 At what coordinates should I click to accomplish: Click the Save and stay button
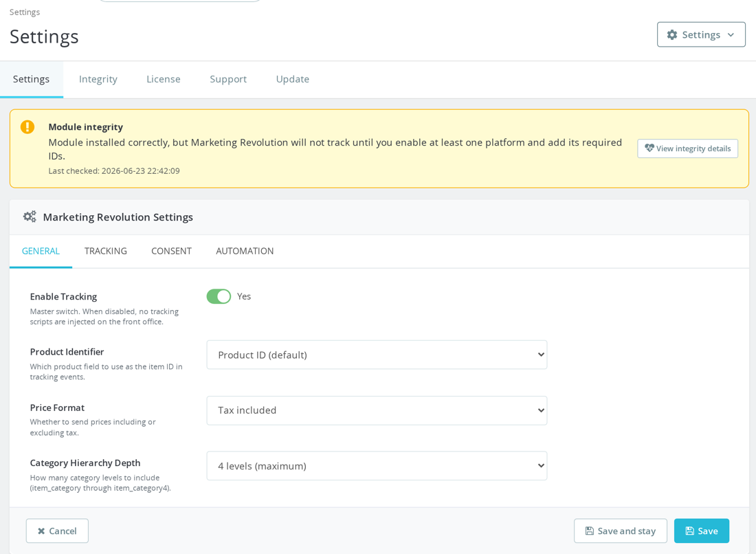(621, 531)
